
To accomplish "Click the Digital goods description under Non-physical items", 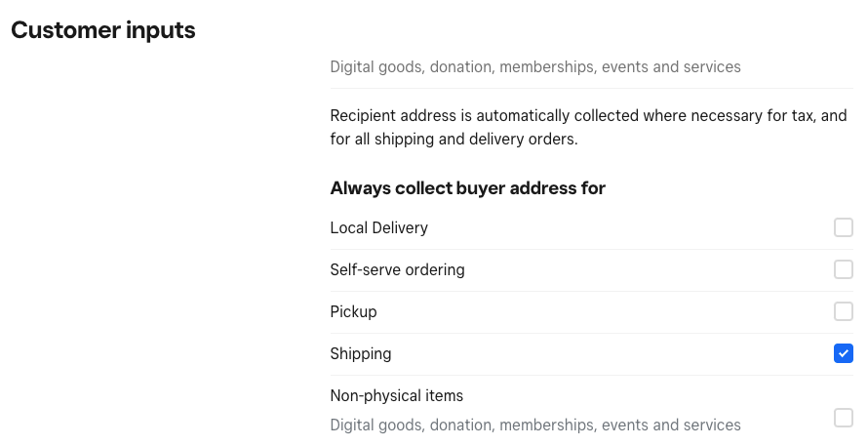I will coord(535,425).
